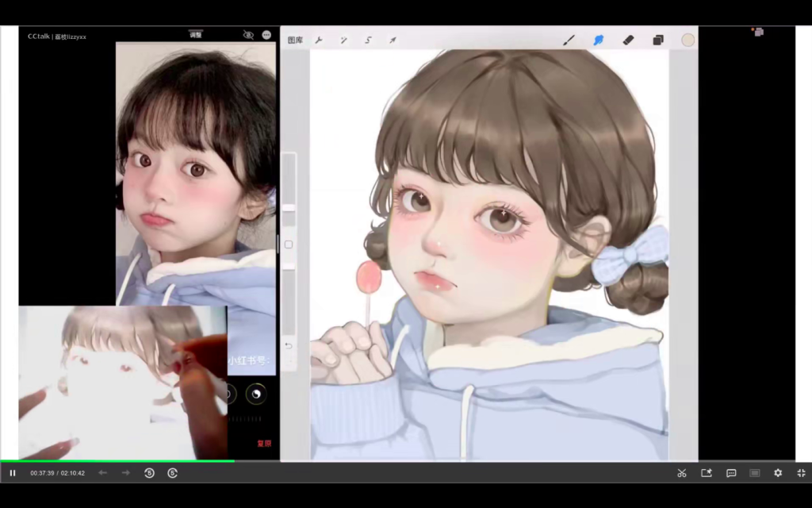Viewport: 812px width, 508px height.
Task: Skip back 5 seconds in video
Action: click(149, 473)
